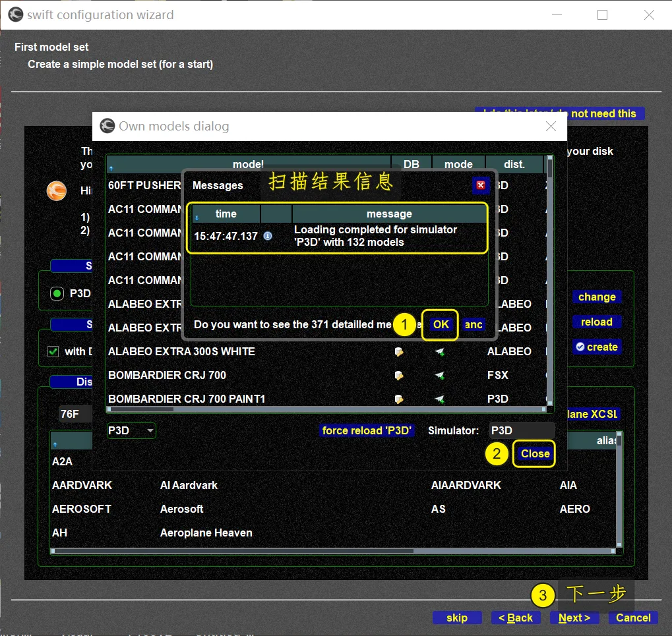Click the 'lane XCSL' button
The width and height of the screenshot is (672, 636).
point(592,414)
